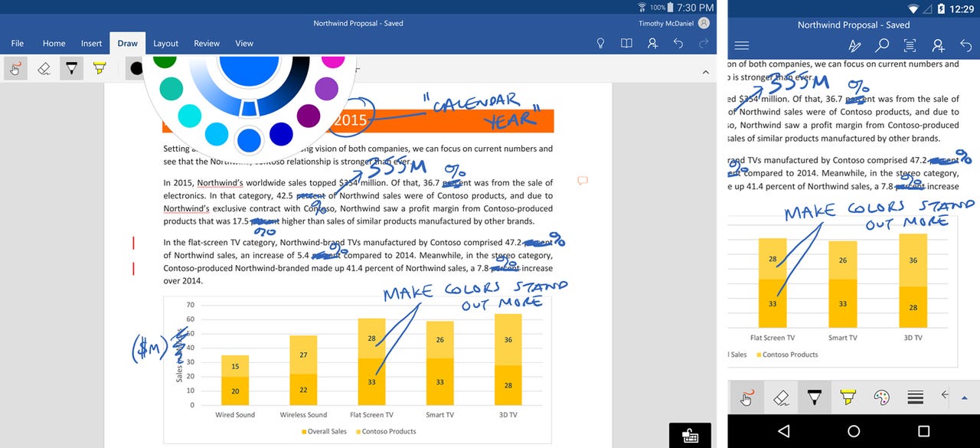Select the yellow Highlighter tool

click(98, 67)
